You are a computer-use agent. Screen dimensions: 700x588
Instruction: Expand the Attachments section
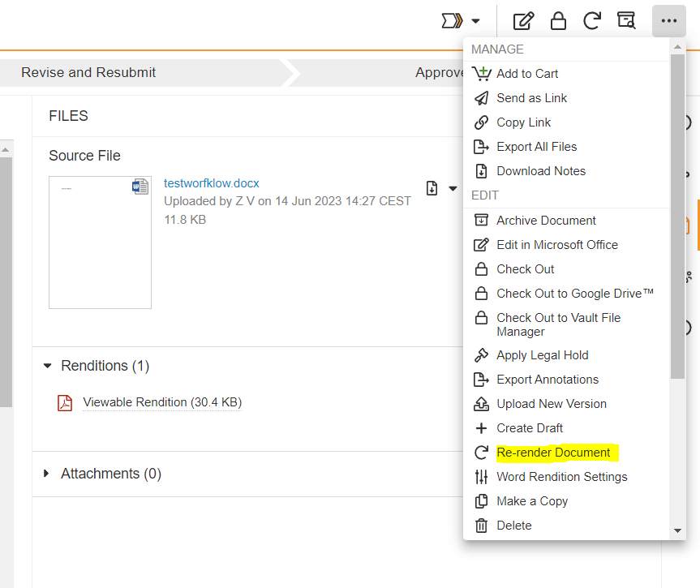coord(48,474)
